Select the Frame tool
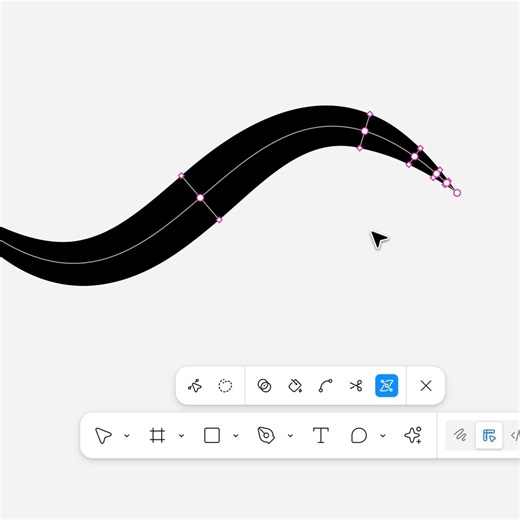 157,435
